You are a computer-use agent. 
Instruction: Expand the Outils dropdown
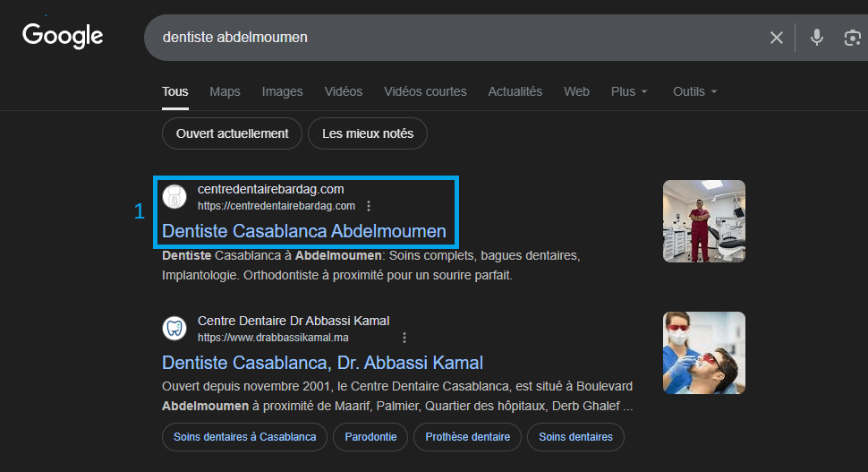(x=694, y=91)
